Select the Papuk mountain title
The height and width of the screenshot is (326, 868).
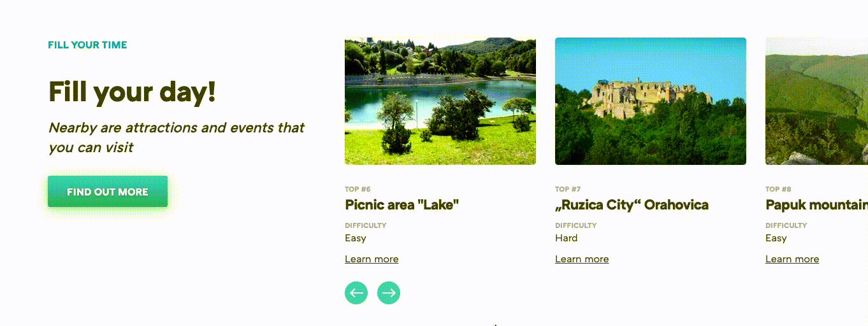(x=816, y=205)
